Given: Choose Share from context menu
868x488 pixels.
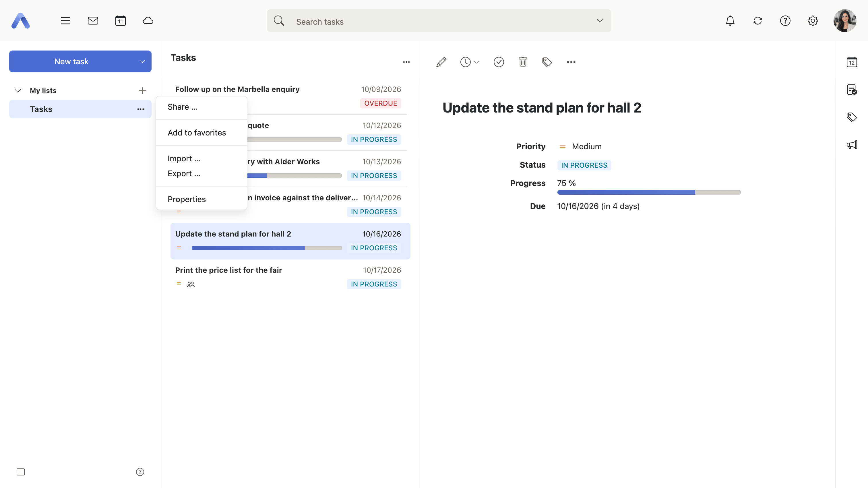Looking at the screenshot, I should [201, 107].
